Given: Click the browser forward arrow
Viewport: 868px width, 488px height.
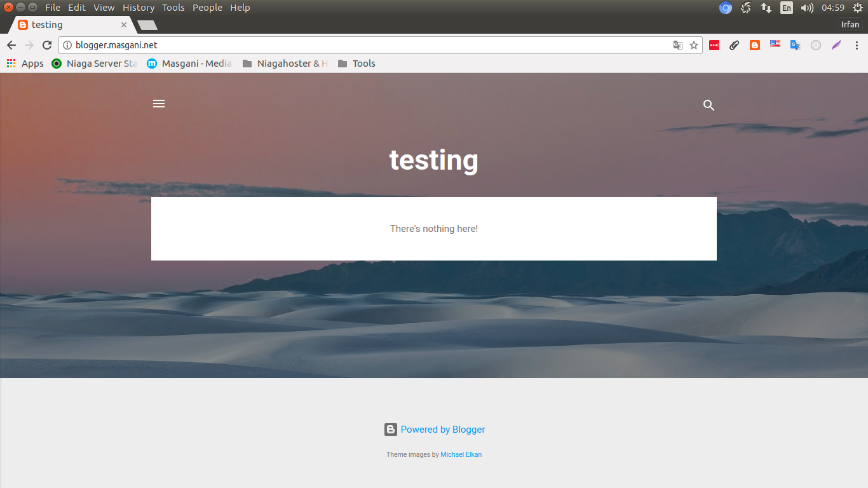Looking at the screenshot, I should [29, 45].
